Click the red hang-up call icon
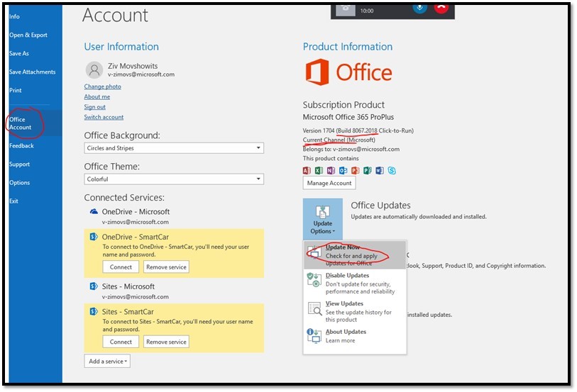577x392 pixels. pos(441,9)
